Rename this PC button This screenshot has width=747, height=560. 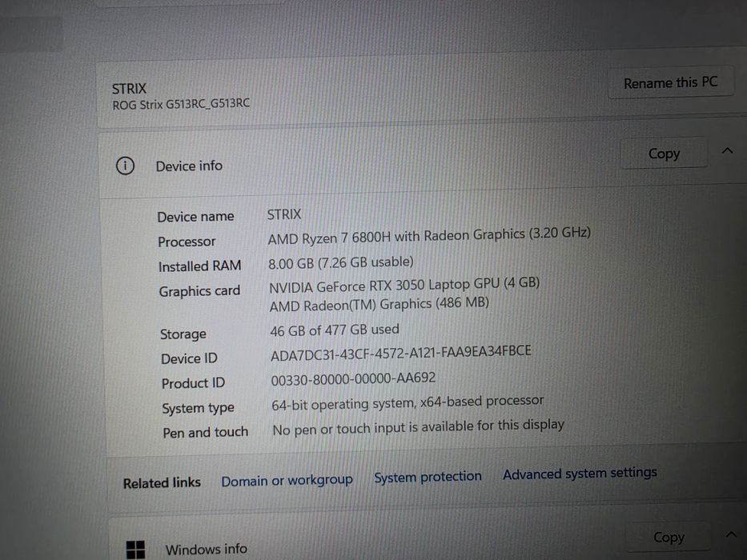670,83
